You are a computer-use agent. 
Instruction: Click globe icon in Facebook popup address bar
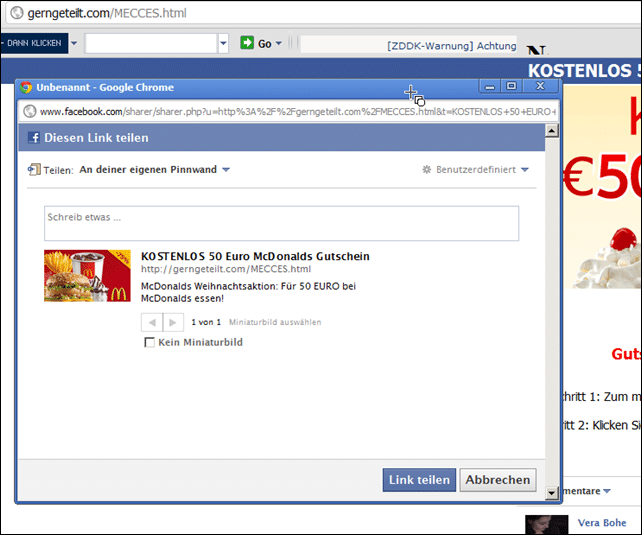pos(29,111)
